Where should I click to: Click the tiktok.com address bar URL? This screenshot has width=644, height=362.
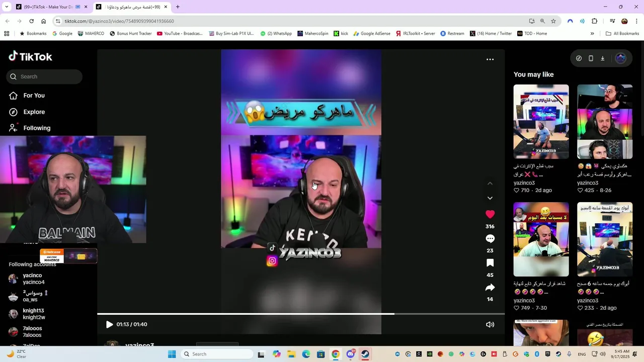[119, 21]
